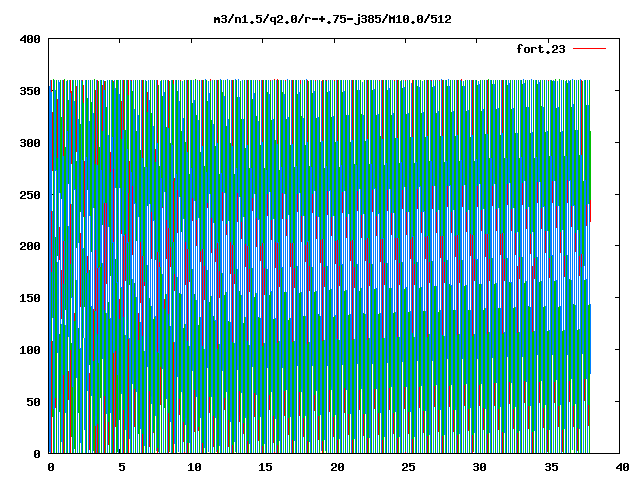Click the plot title m3/n1.5/q2.0/r-+.75-j385/M10.0/512
The width and height of the screenshot is (640, 480).
pos(333,19)
